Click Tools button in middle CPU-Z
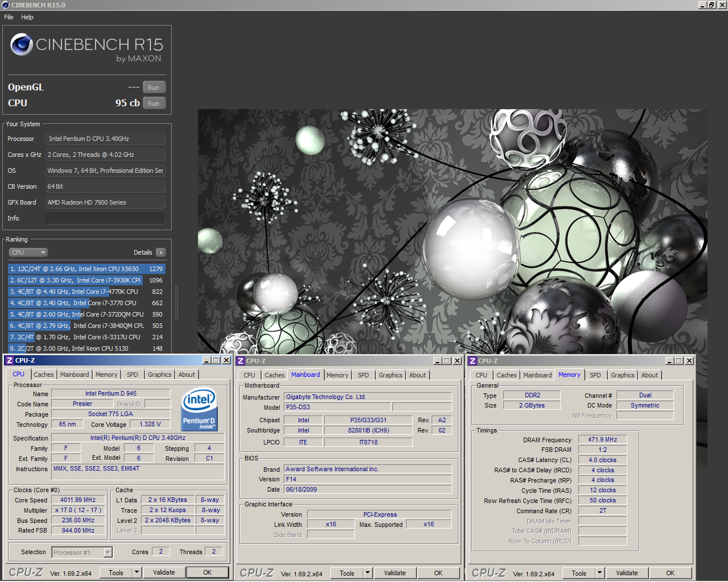Screen dimensions: 728x582 (347, 573)
